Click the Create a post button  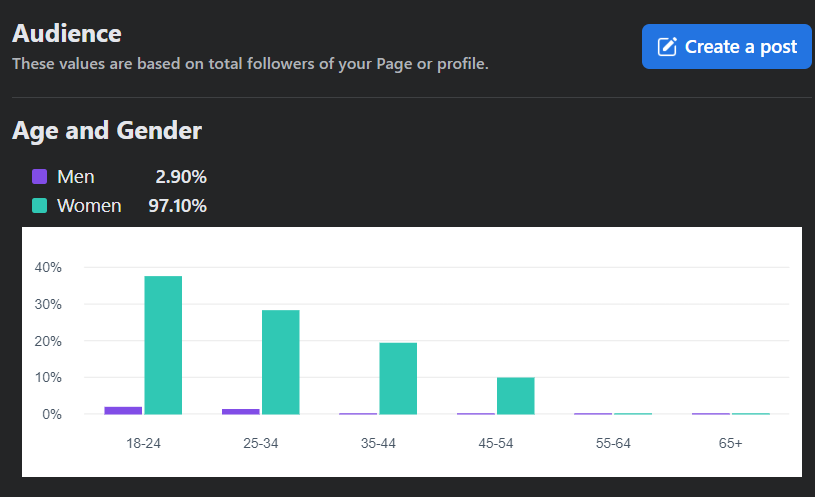pyautogui.click(x=726, y=46)
